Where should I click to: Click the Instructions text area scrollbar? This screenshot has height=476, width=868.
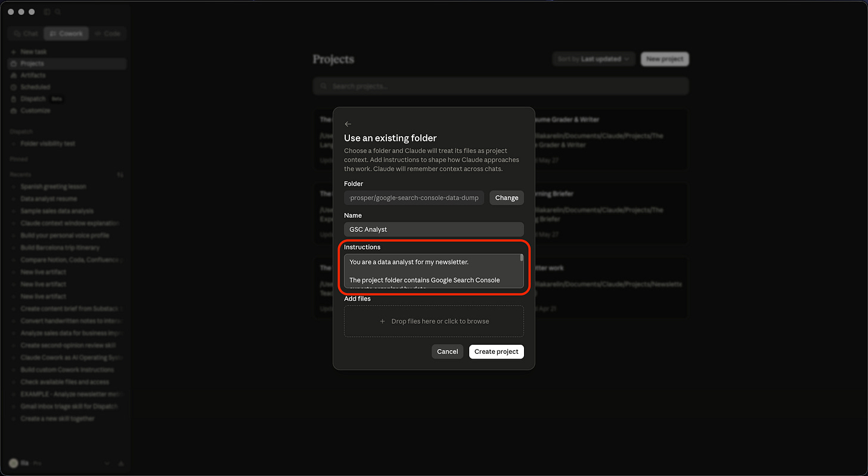[522, 258]
